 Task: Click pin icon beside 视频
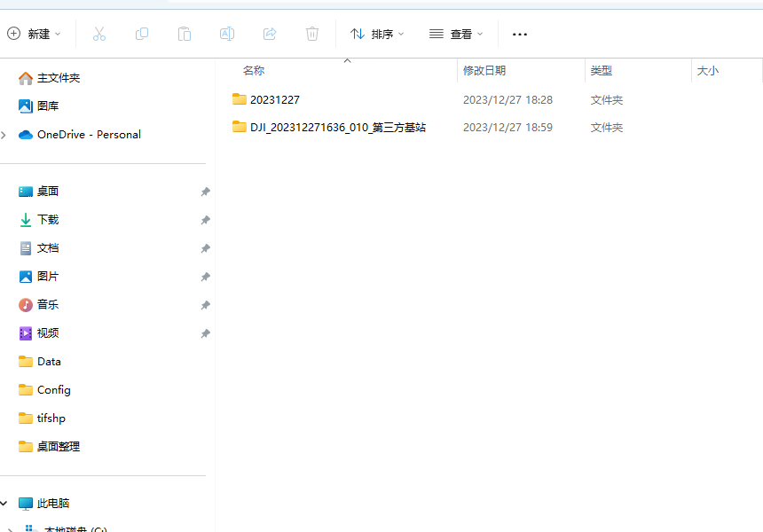tap(205, 333)
